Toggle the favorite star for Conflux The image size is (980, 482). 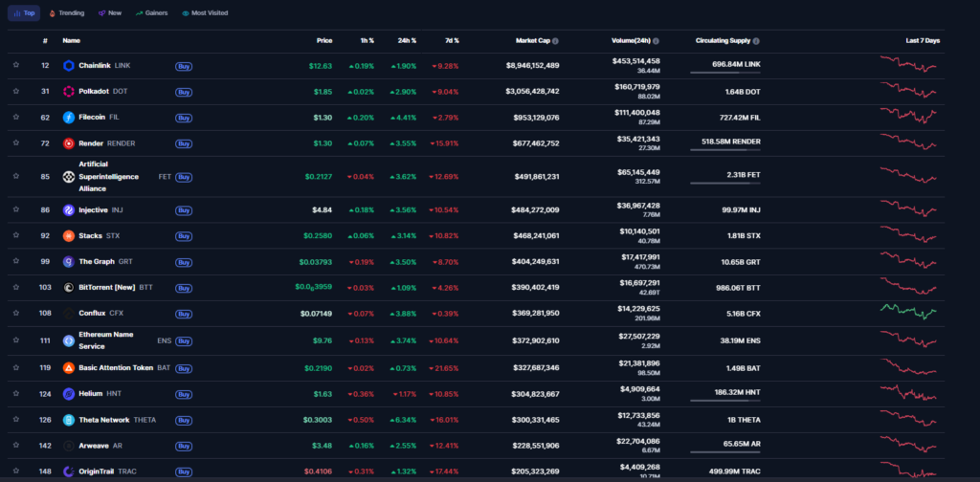tap(16, 313)
